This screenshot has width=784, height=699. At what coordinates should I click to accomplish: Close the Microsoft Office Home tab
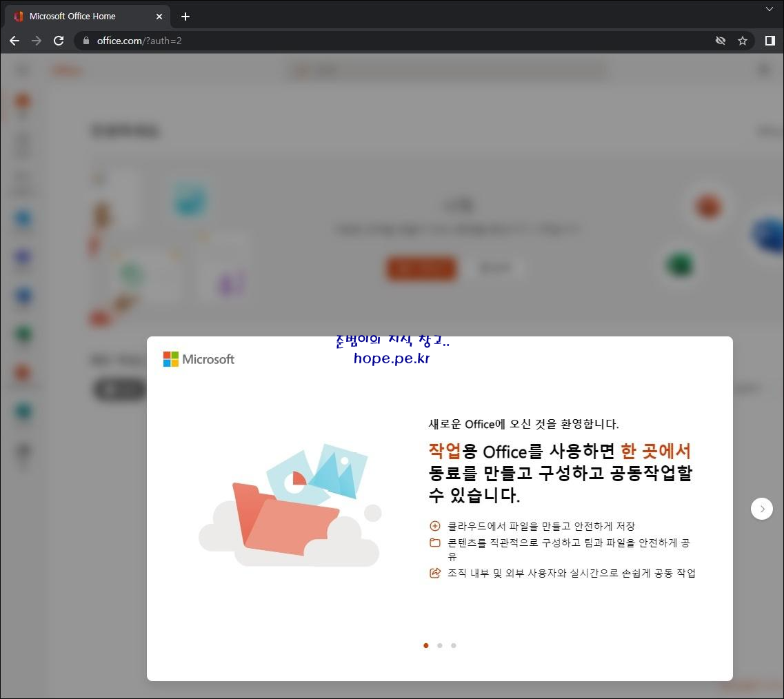(159, 17)
